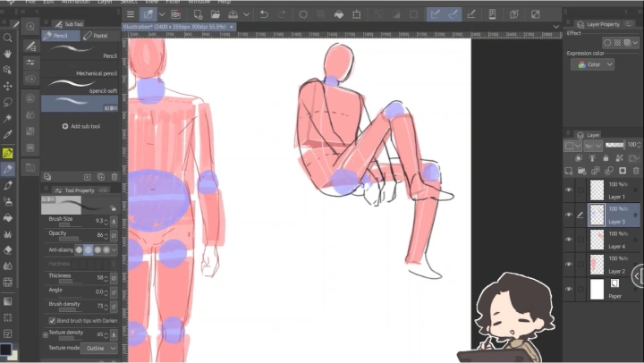644x363 pixels.
Task: Select Layer 2 thumbnail
Action: [x=597, y=265]
